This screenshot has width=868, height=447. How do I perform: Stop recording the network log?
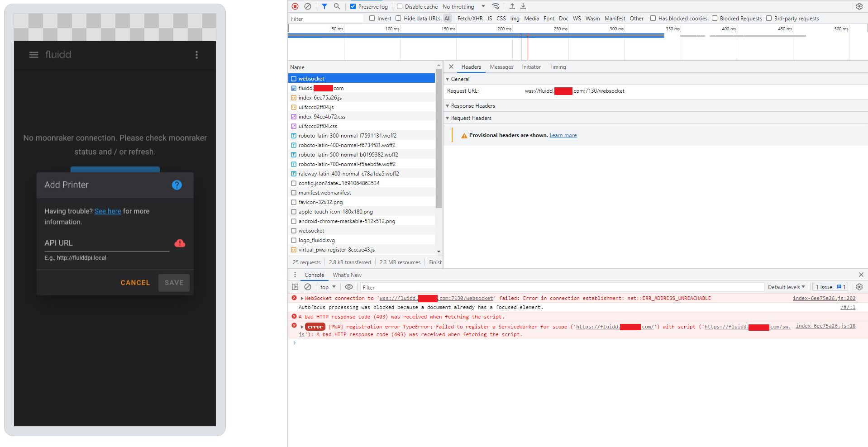(295, 6)
